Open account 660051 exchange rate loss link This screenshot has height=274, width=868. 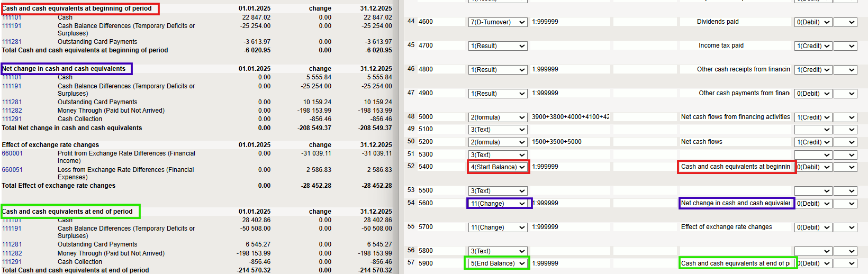click(12, 170)
